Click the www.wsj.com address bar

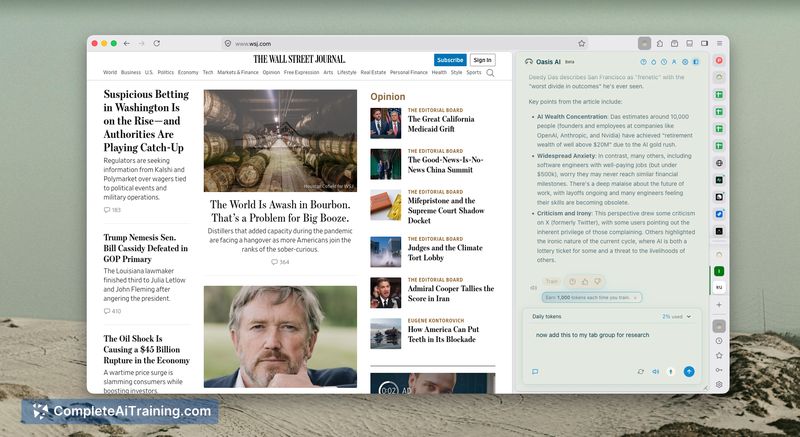coord(404,44)
